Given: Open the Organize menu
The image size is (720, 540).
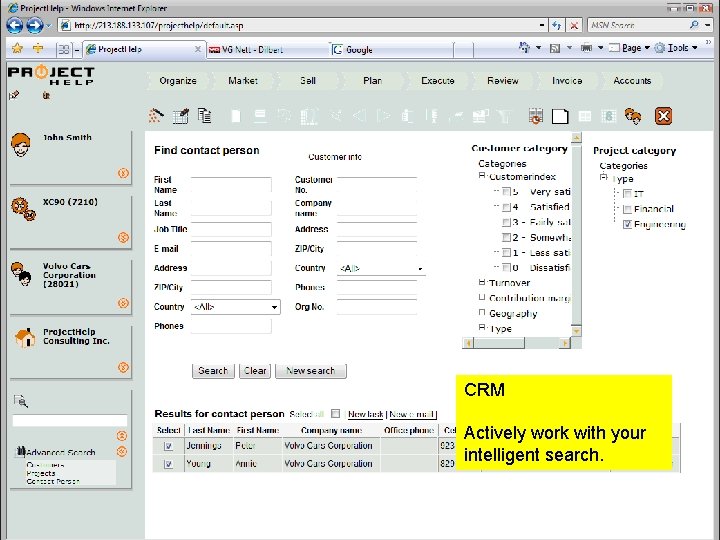Looking at the screenshot, I should point(178,81).
